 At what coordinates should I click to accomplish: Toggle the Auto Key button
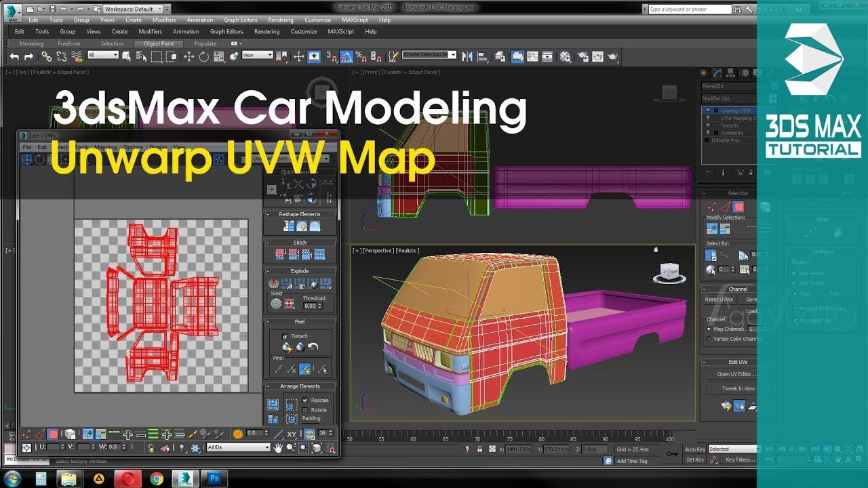click(x=695, y=449)
